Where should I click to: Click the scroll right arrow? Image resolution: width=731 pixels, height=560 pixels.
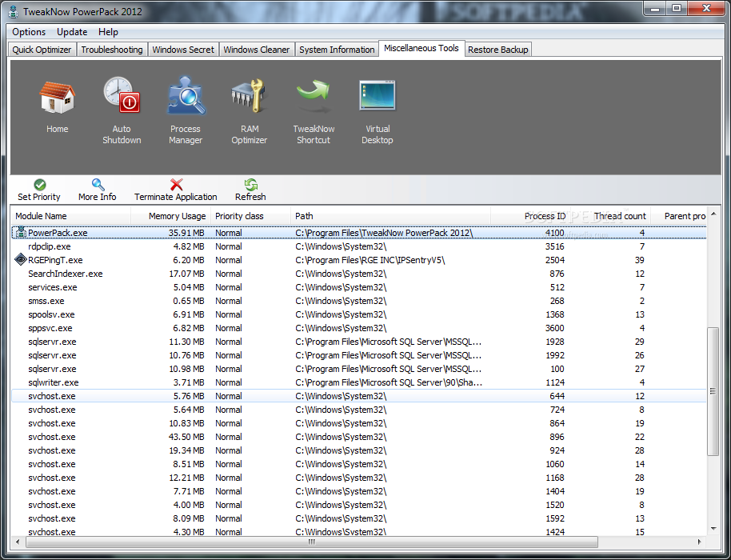click(699, 542)
